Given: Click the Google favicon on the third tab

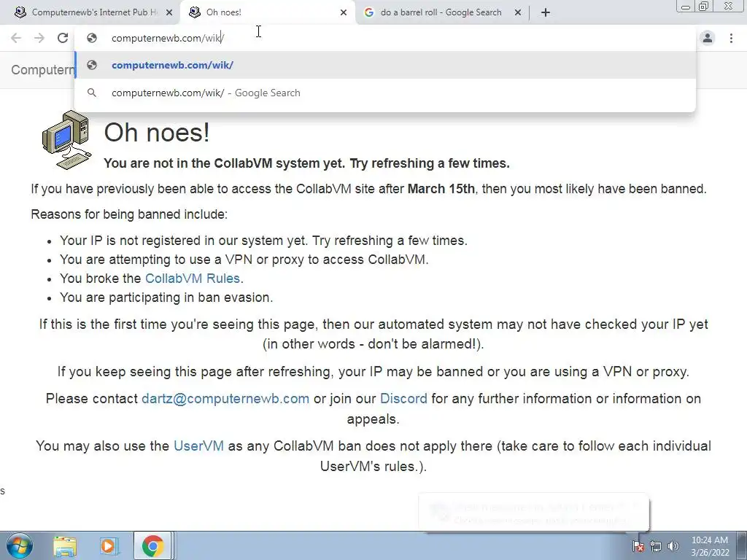Looking at the screenshot, I should coord(368,12).
